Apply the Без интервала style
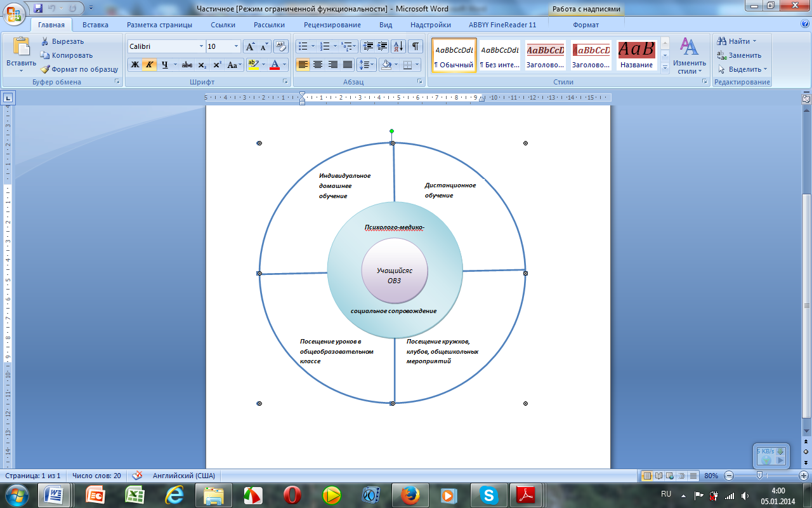 coord(499,55)
